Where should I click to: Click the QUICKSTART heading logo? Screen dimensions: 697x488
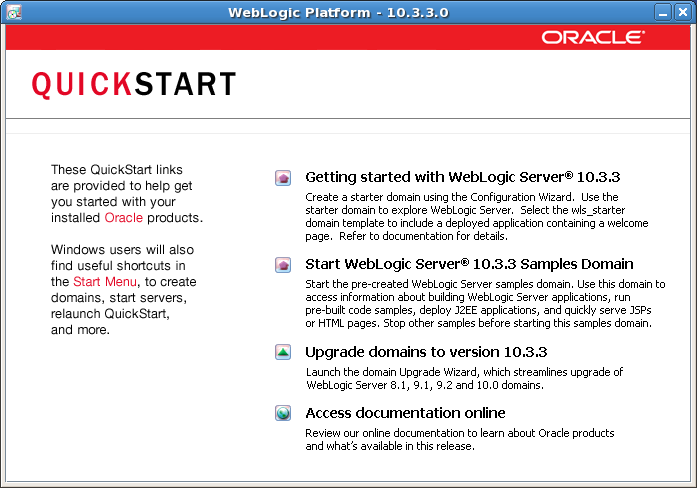click(x=134, y=84)
